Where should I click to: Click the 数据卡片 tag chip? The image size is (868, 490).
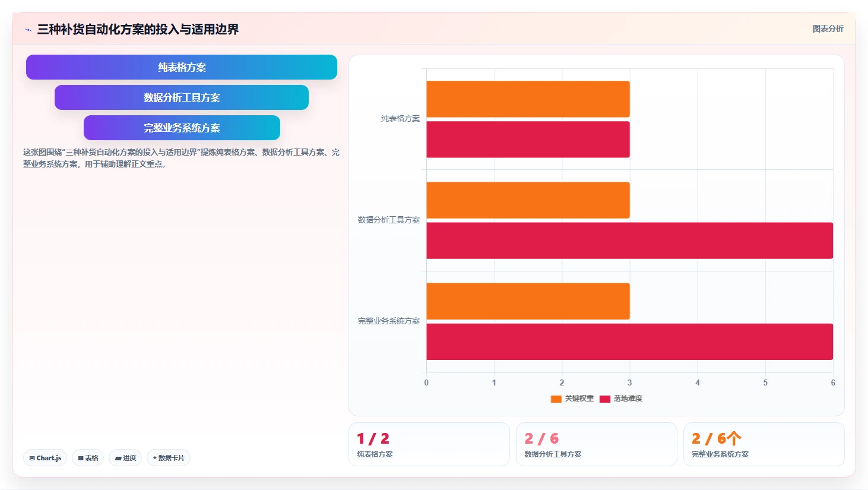pos(169,458)
